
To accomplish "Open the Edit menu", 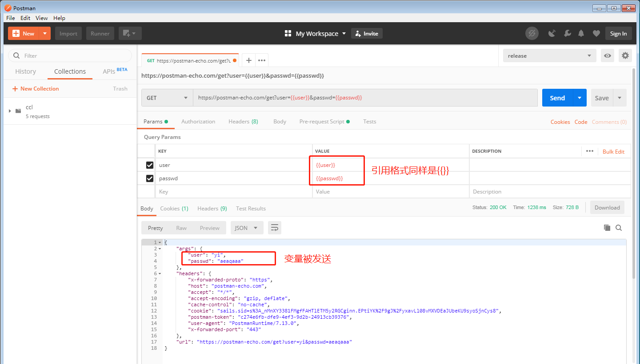I will point(25,18).
